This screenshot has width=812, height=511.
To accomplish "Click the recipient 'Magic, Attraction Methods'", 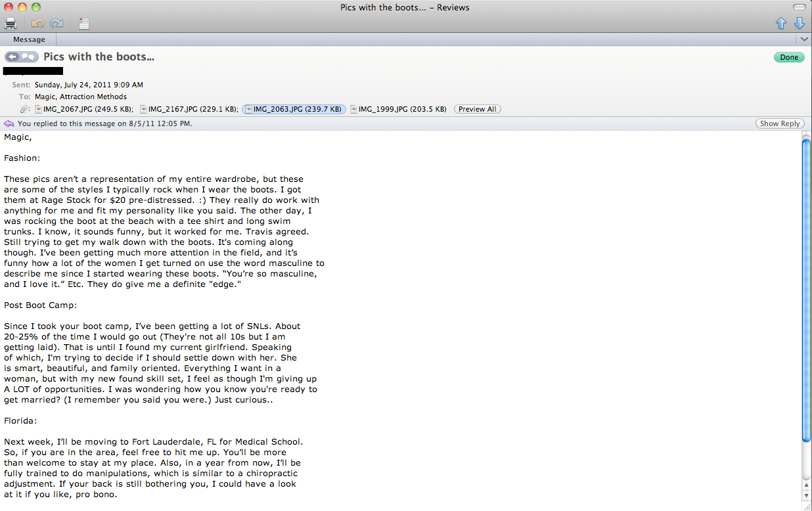I will [81, 97].
